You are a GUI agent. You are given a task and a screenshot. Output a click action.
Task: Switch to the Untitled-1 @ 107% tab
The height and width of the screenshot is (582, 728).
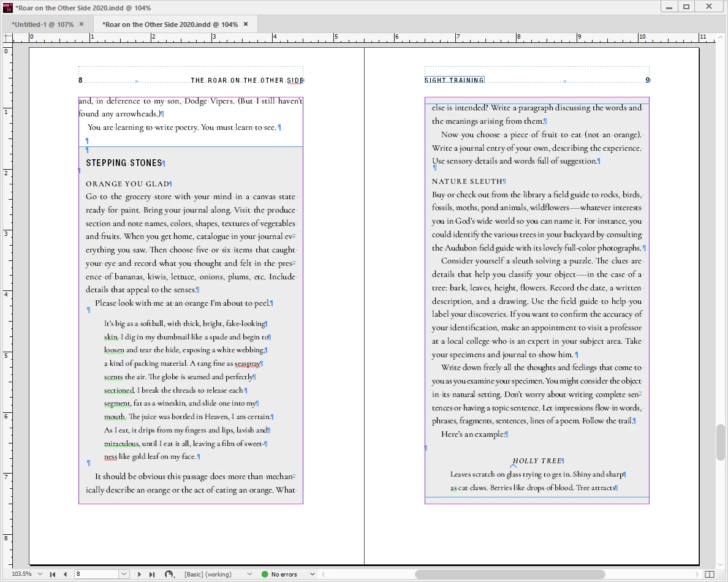[x=43, y=24]
